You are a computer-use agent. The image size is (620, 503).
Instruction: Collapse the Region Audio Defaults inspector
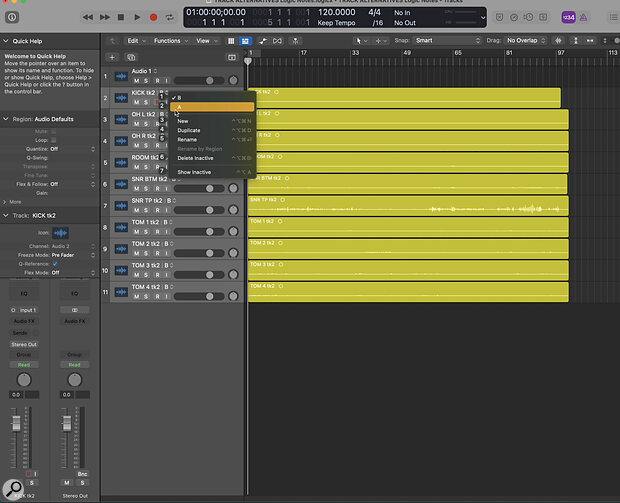click(6, 119)
